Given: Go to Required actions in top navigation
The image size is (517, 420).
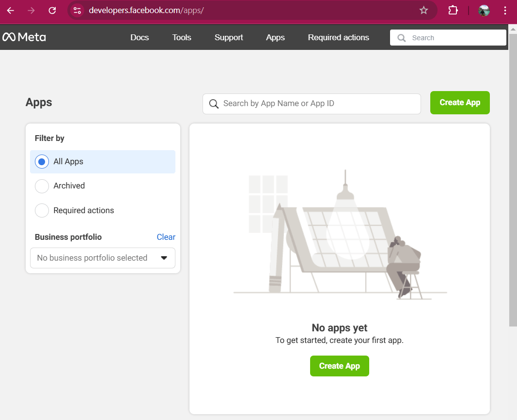Looking at the screenshot, I should tap(338, 37).
